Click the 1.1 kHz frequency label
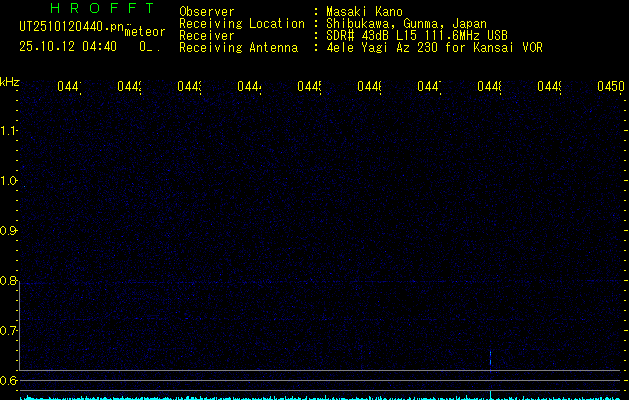This screenshot has height=400, width=629. click(x=9, y=131)
